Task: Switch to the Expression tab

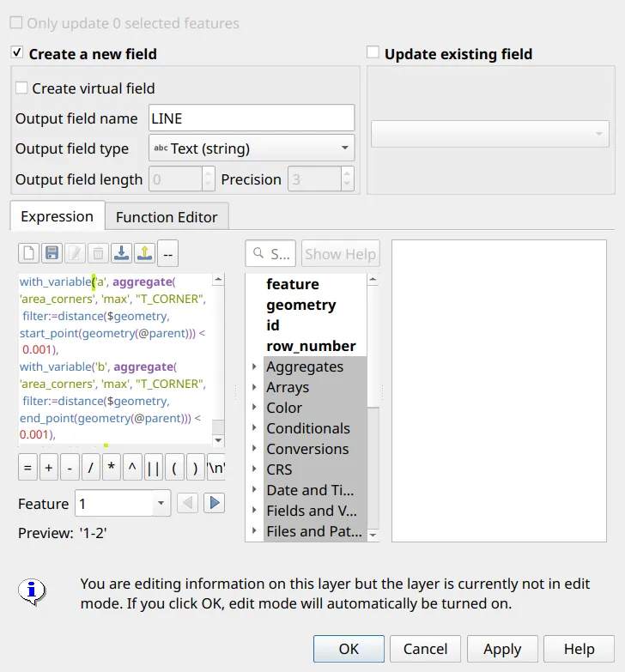Action: tap(58, 216)
